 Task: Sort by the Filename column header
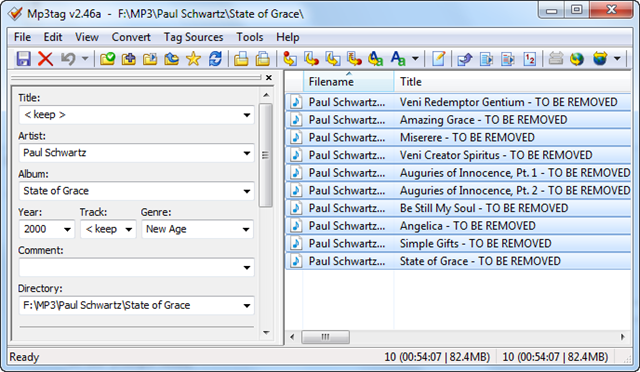(349, 82)
